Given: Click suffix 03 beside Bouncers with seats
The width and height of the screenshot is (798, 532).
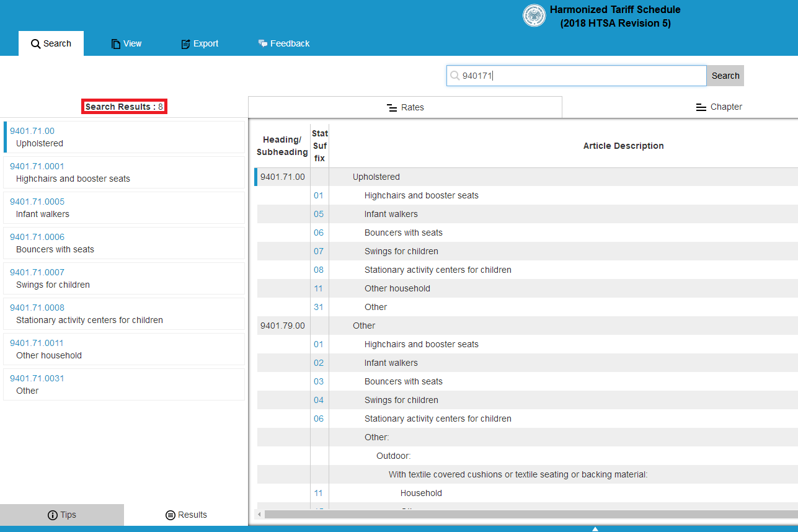Looking at the screenshot, I should (319, 381).
